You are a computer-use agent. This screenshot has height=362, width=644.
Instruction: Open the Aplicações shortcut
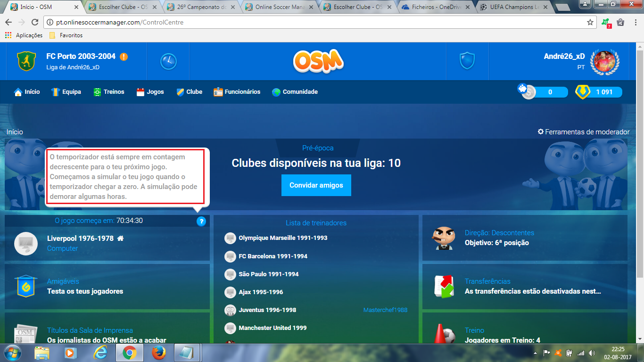click(x=24, y=35)
